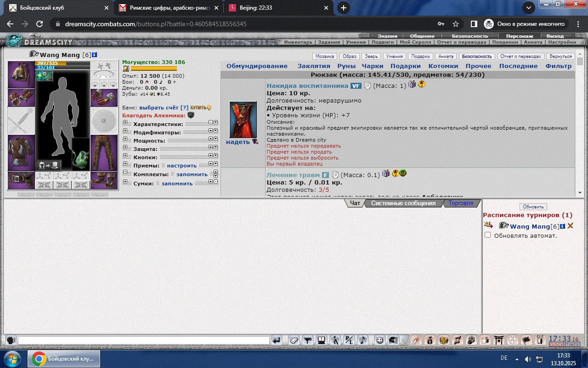Enable the 'Обновлять автомат.' checkbox
588x368 pixels.
(x=488, y=235)
